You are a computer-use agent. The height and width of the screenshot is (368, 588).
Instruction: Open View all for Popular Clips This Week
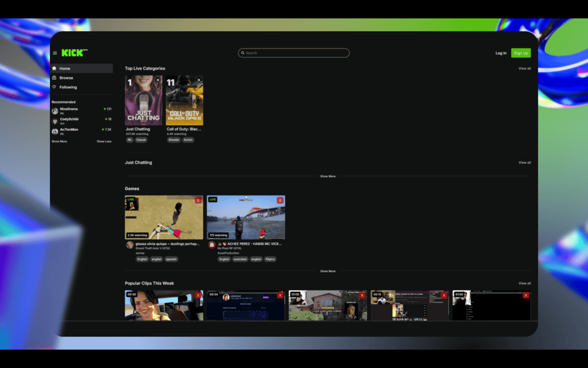(525, 283)
